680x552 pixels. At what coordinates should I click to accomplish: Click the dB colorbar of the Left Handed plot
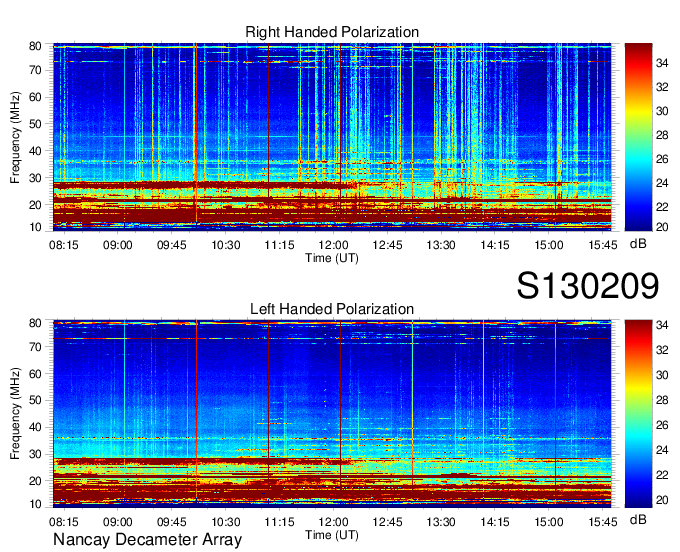pos(638,414)
